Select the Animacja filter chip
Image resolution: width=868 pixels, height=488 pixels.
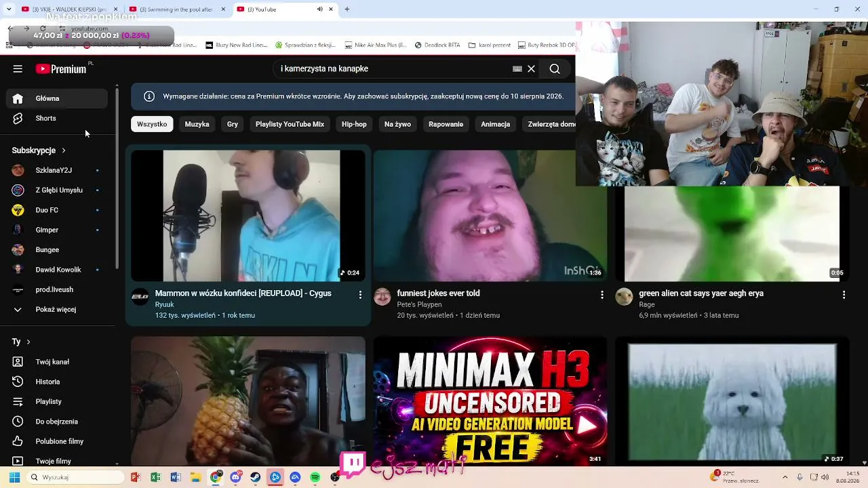click(495, 124)
